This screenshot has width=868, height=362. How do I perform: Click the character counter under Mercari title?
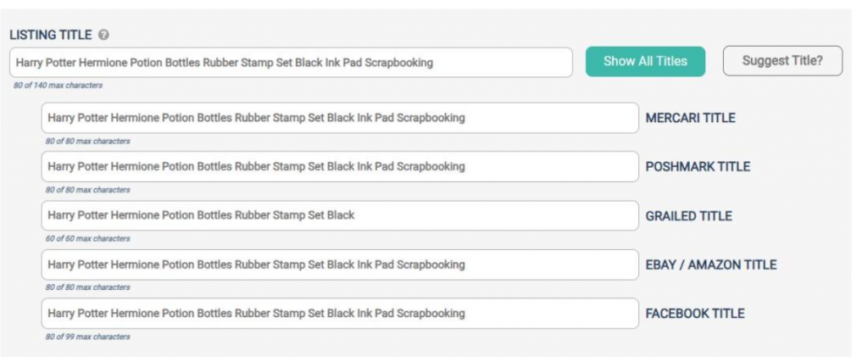point(87,141)
